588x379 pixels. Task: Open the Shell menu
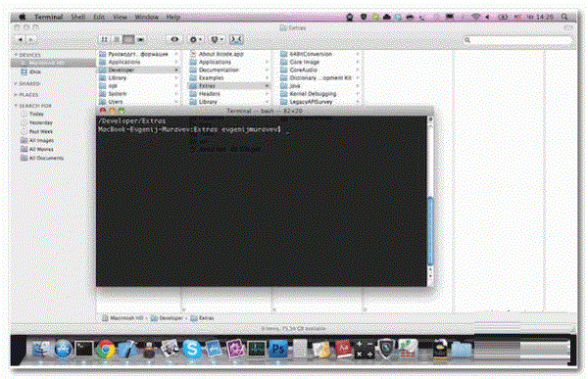pos(78,17)
